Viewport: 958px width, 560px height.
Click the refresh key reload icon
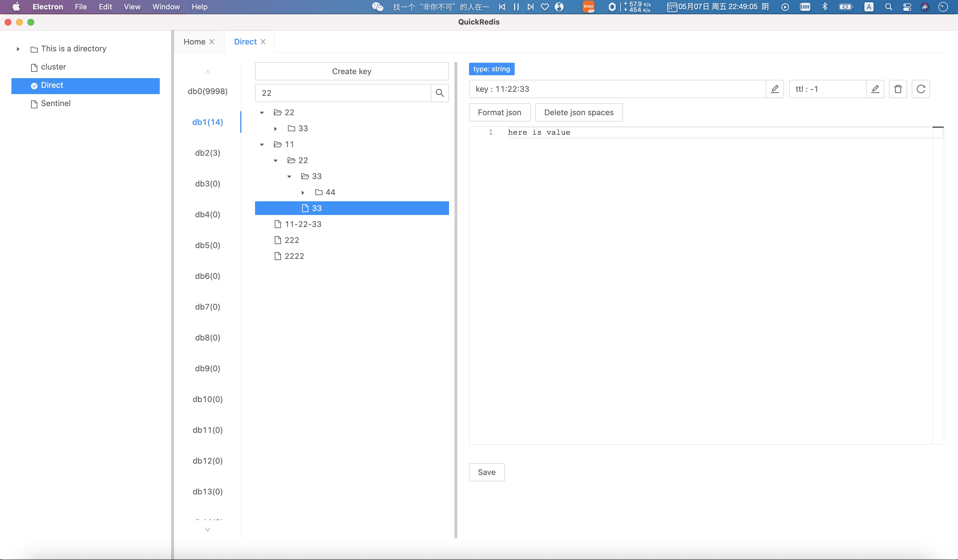[921, 89]
